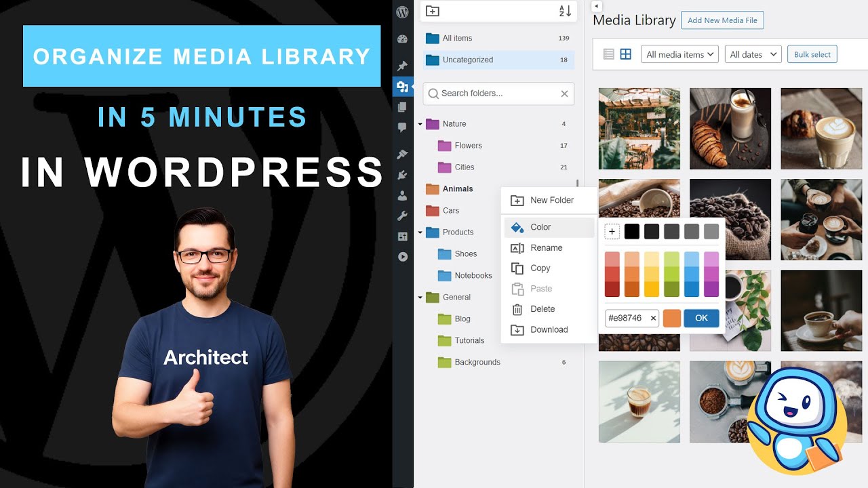Image resolution: width=868 pixels, height=488 pixels.
Task: Open the Media menu icon
Action: [402, 87]
